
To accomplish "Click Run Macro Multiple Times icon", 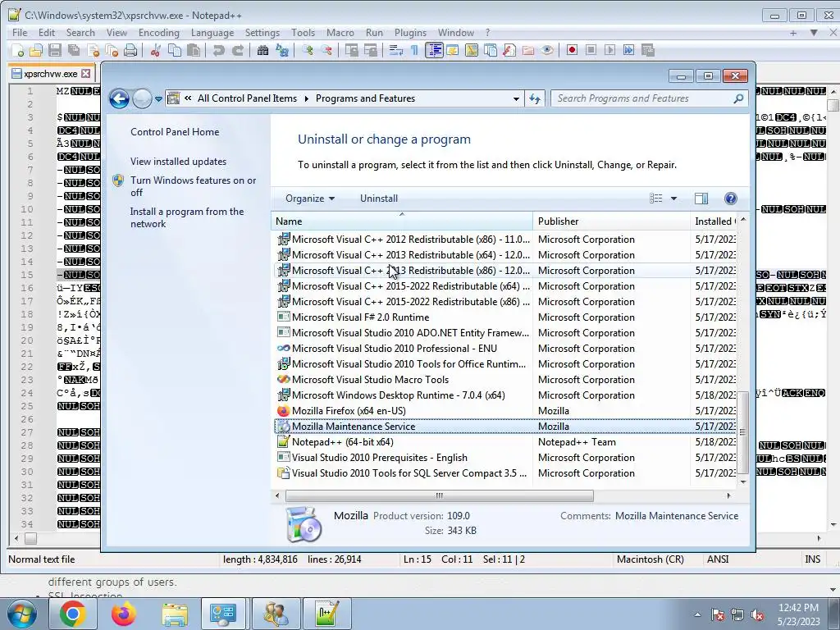I will click(629, 50).
